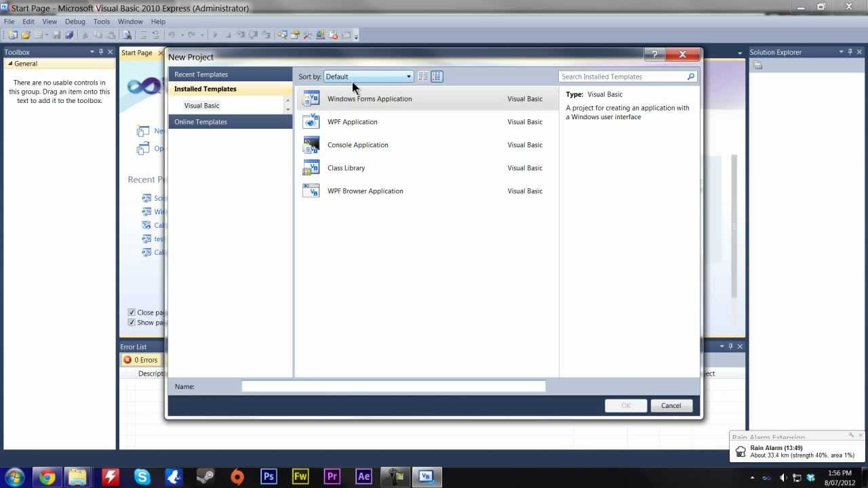Switch to the Start Page tab
Viewport: 868px width, 488px height.
tap(137, 53)
